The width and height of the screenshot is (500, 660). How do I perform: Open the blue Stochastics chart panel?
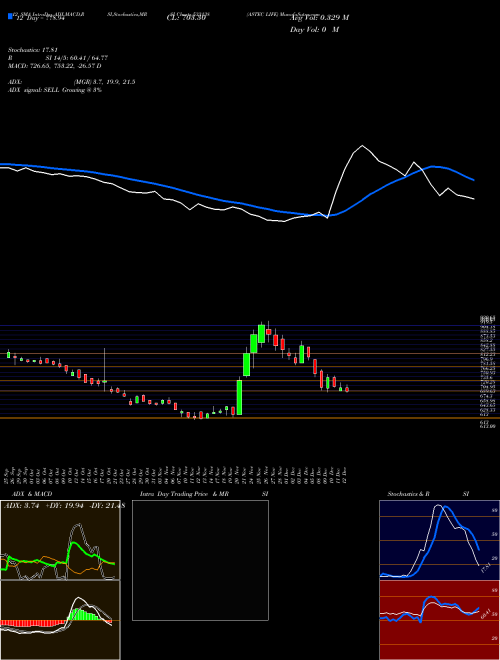tap(439, 540)
